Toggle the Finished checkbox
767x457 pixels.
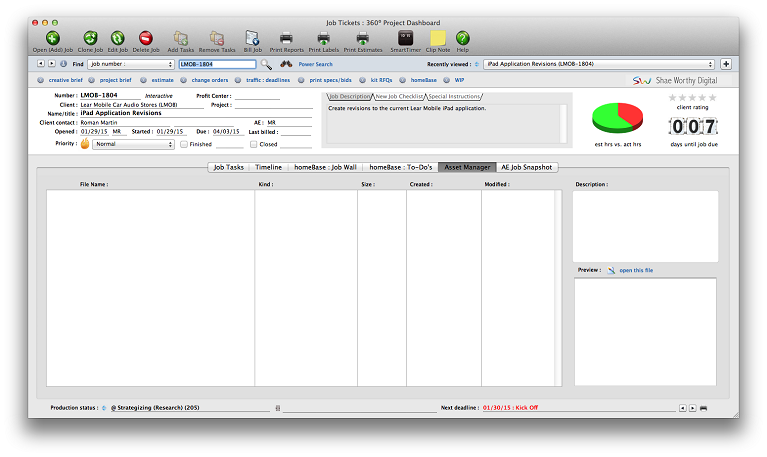(x=184, y=144)
